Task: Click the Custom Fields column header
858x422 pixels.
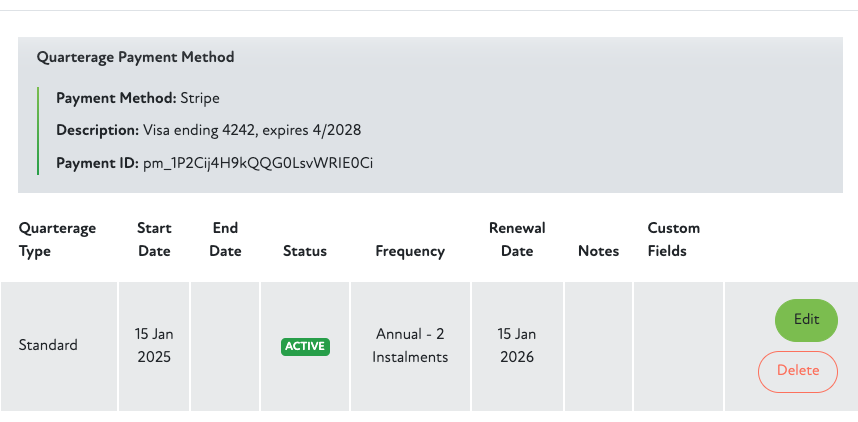Action: 673,240
